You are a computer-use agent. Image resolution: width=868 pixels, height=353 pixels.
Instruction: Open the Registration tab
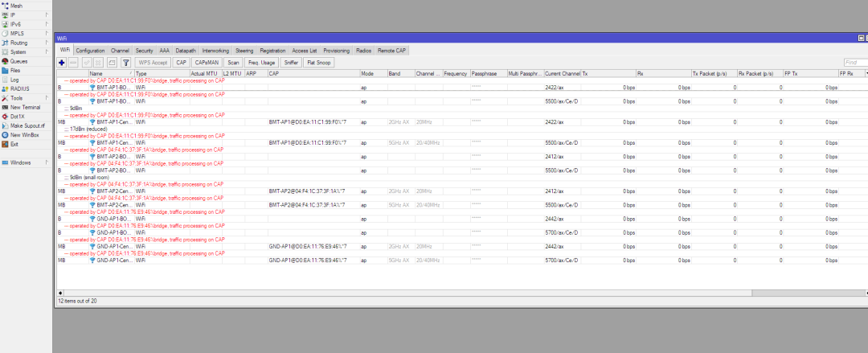click(272, 51)
